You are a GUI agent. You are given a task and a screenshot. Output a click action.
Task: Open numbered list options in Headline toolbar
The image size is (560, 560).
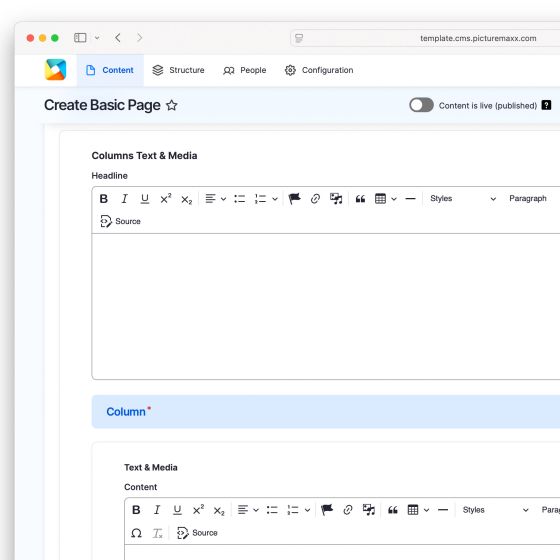click(275, 199)
